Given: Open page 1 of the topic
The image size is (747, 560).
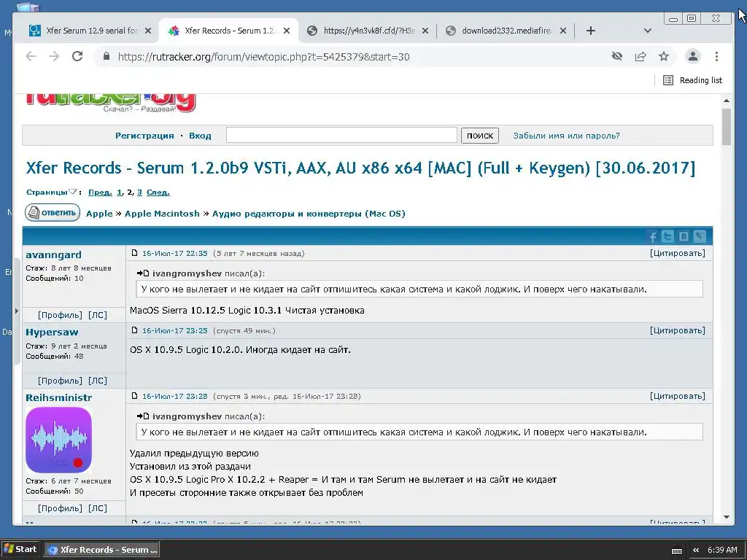Looking at the screenshot, I should click(119, 192).
